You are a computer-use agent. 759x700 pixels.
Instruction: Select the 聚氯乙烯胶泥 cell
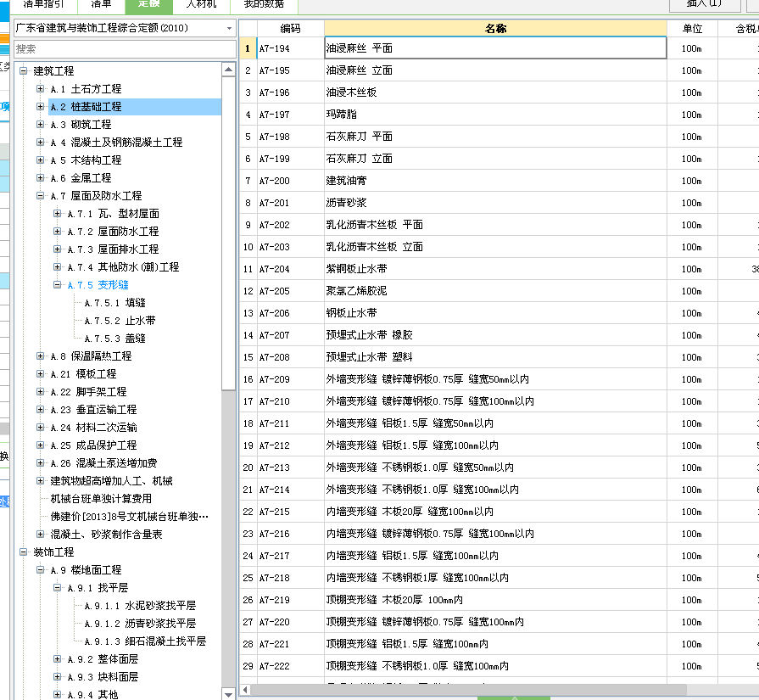click(495, 291)
